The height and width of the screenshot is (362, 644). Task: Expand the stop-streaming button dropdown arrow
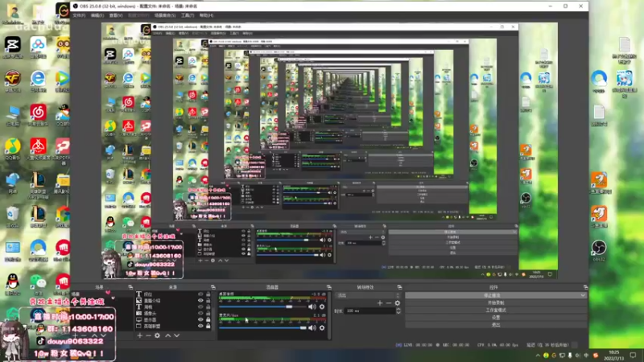(x=583, y=295)
